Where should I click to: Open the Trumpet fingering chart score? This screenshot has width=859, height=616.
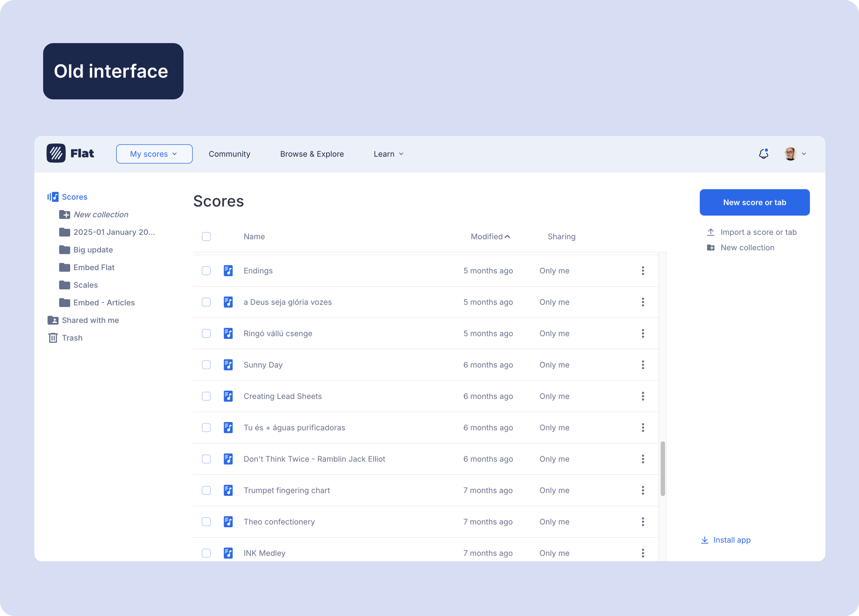tap(287, 491)
